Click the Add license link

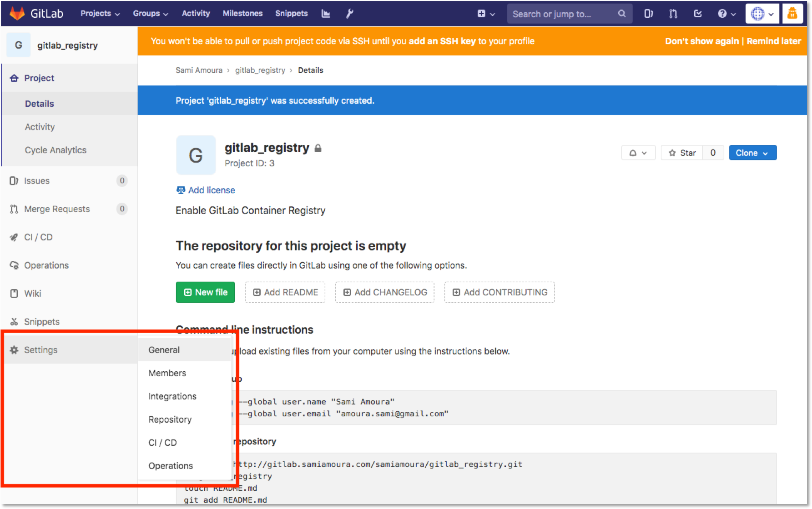(x=212, y=190)
